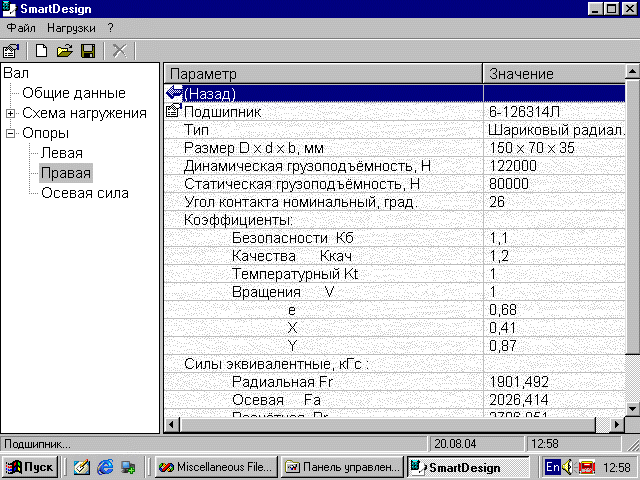Launch Internet Explorer from quick launch
Viewport: 640px width, 480px height.
[x=105, y=467]
